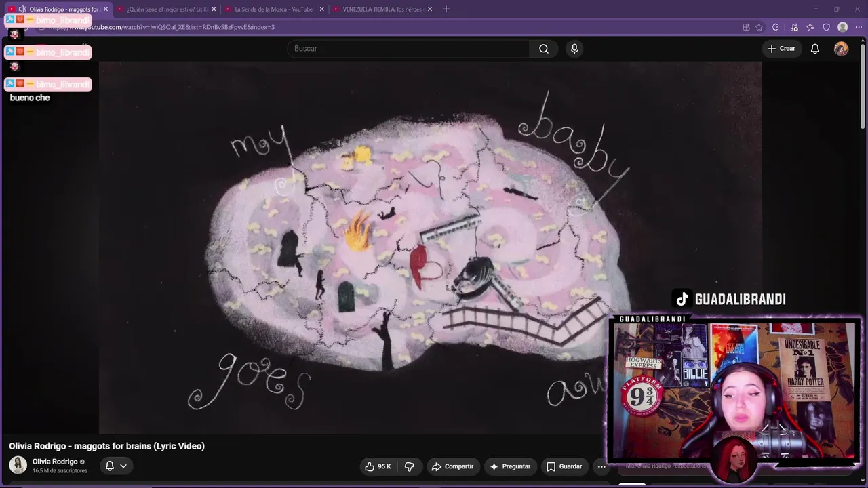Open more actions ellipsis below video
868x488 pixels.
point(601,466)
